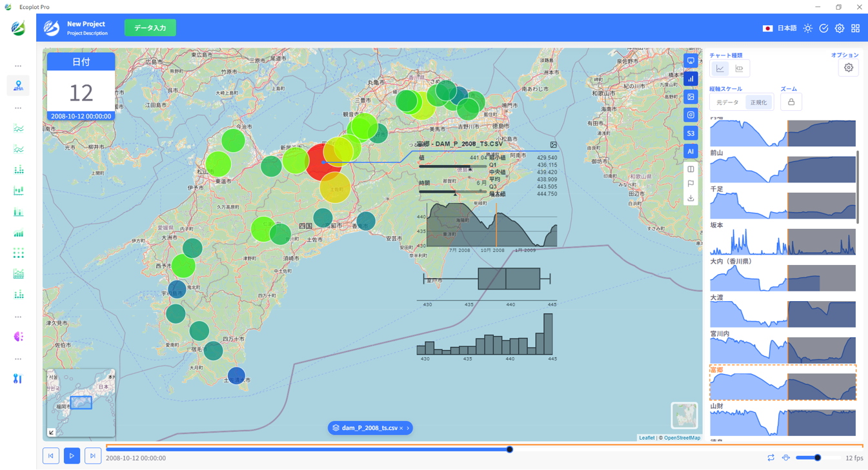Open the AI map tool button
Screen dimensions: 868x470
click(x=691, y=152)
